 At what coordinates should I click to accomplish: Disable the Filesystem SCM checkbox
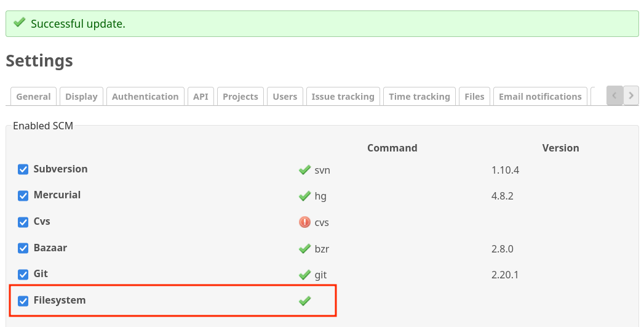(x=23, y=301)
